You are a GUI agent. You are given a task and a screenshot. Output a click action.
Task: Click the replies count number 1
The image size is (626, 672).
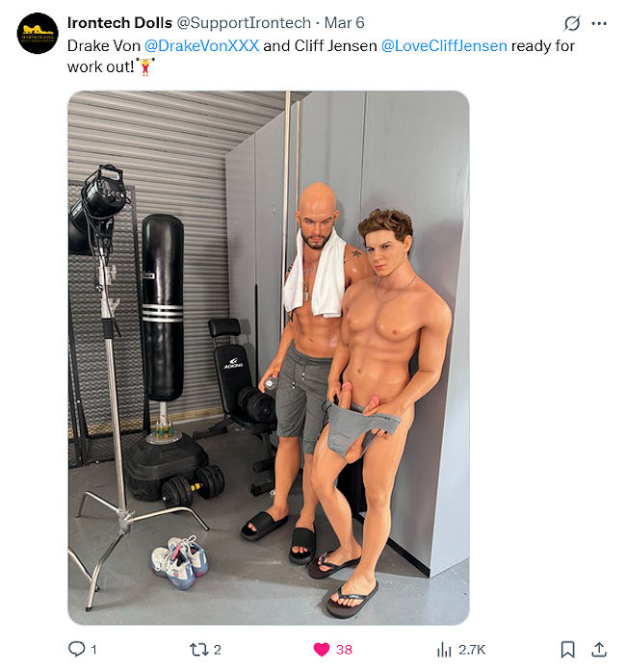point(94,650)
